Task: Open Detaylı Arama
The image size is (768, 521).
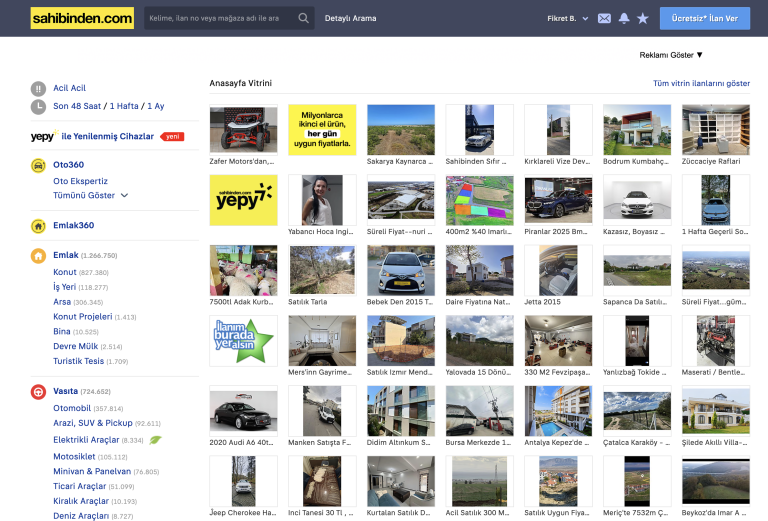Action: [351, 18]
